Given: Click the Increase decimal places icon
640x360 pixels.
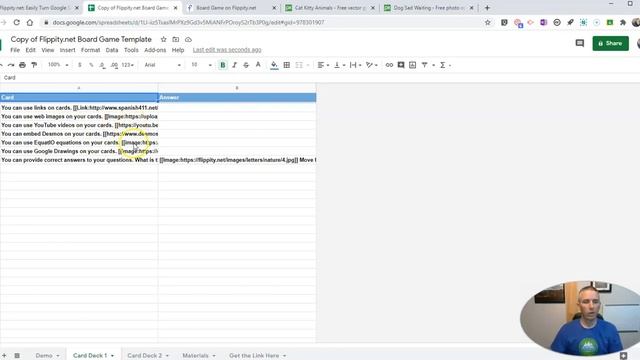Looking at the screenshot, I should (114, 65).
